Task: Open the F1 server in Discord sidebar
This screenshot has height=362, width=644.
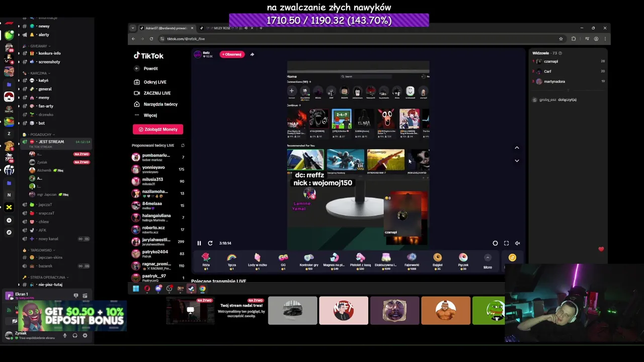Action: click(9, 23)
